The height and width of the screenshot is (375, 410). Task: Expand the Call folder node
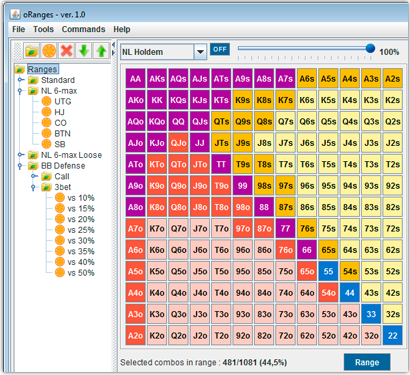34,176
